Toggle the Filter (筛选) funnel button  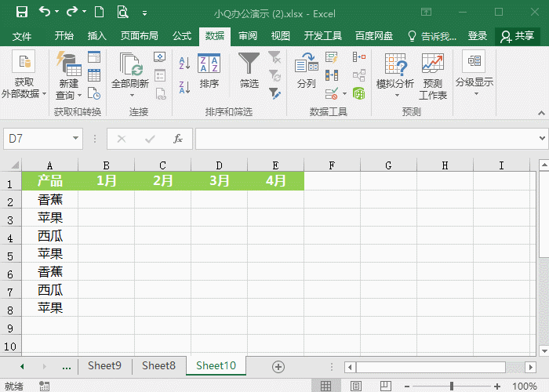[249, 71]
